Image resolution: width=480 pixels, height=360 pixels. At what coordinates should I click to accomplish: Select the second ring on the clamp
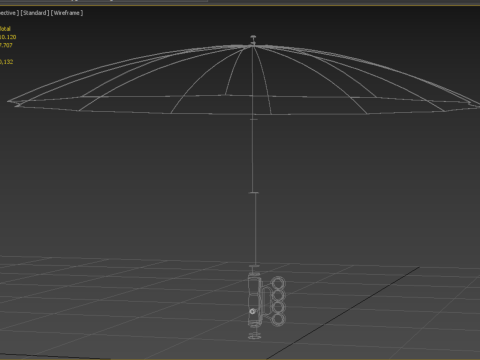pos(278,296)
